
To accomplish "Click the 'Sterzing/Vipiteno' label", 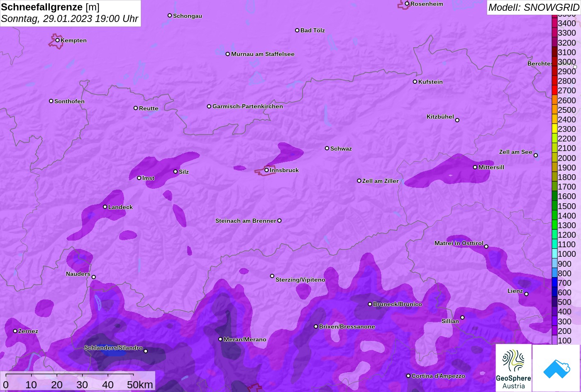I will (x=300, y=280).
